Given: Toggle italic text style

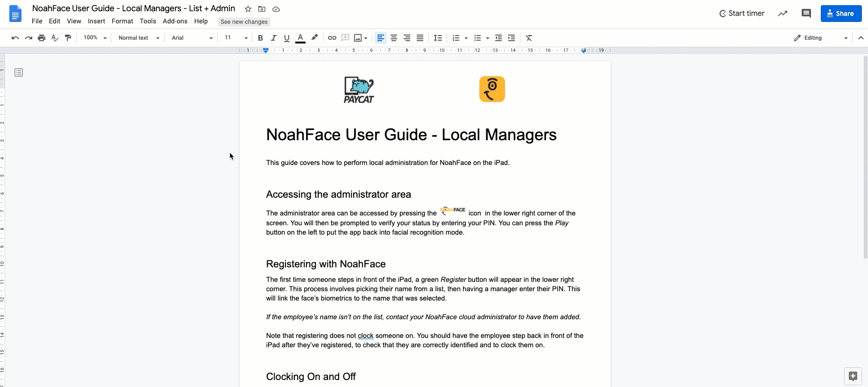Looking at the screenshot, I should (273, 38).
